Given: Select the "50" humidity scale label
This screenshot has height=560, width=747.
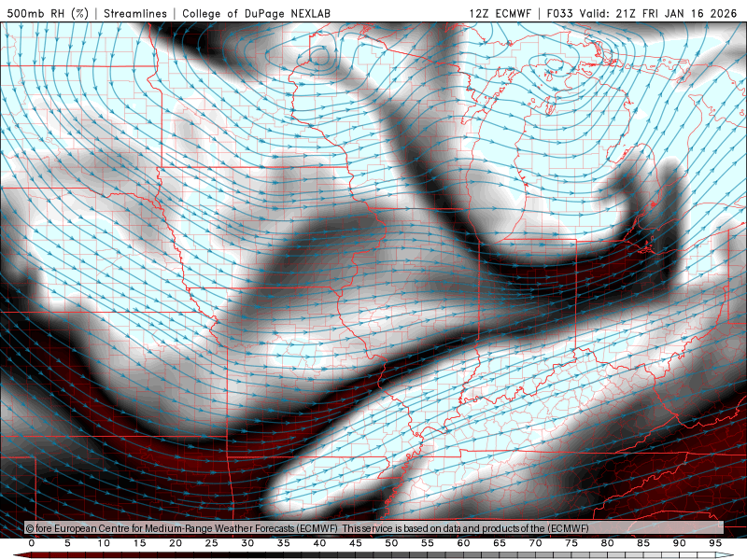Looking at the screenshot, I should (x=391, y=543).
